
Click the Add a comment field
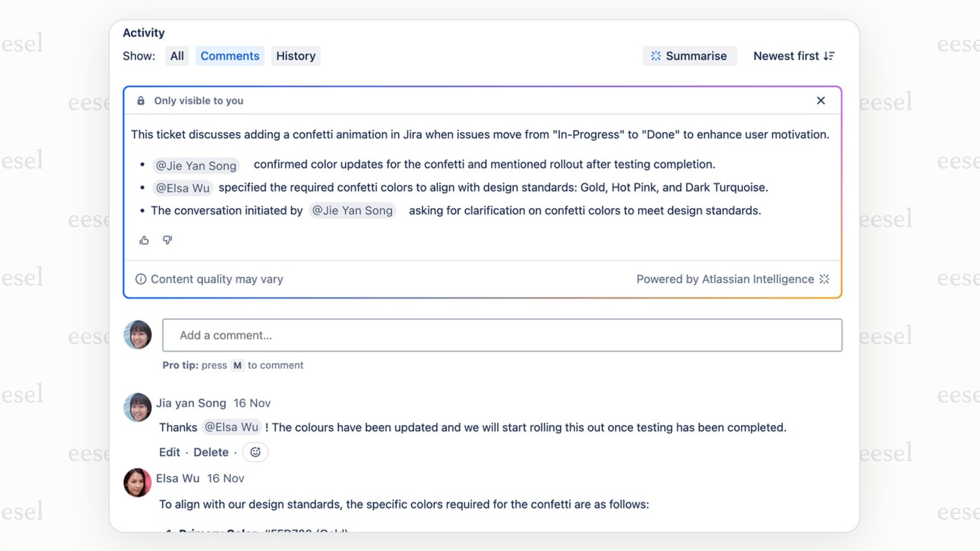[x=502, y=335]
